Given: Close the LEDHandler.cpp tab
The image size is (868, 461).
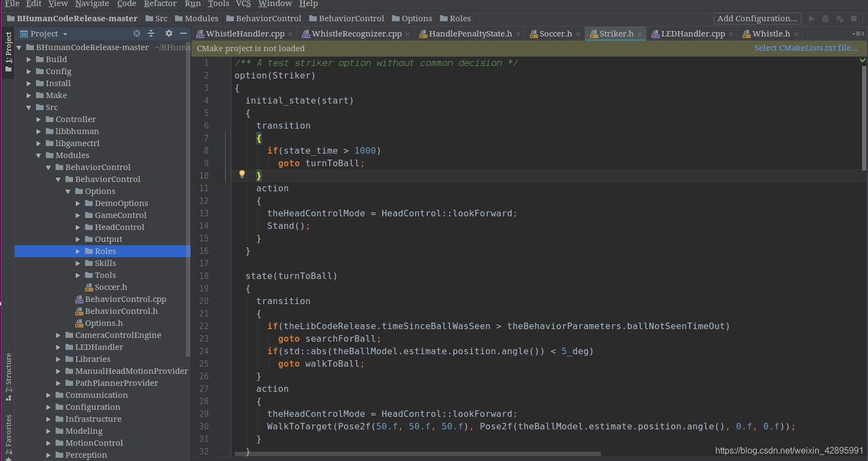Looking at the screenshot, I should [x=731, y=34].
